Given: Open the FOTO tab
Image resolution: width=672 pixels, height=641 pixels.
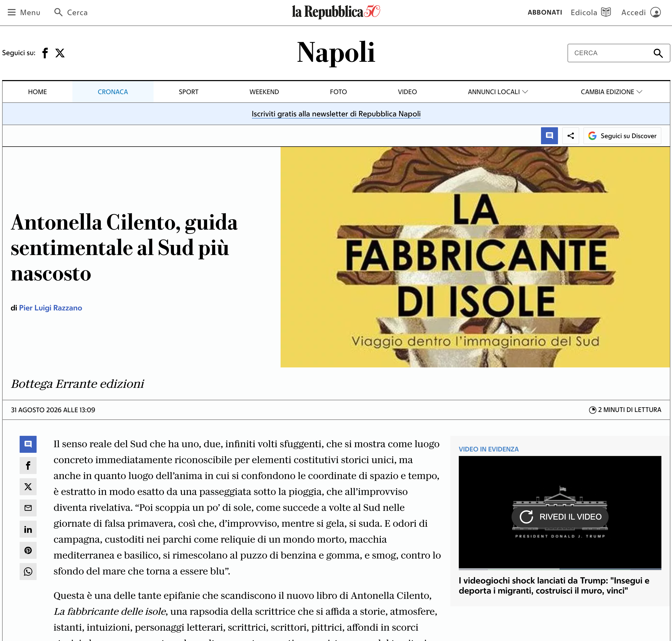Looking at the screenshot, I should click(338, 92).
